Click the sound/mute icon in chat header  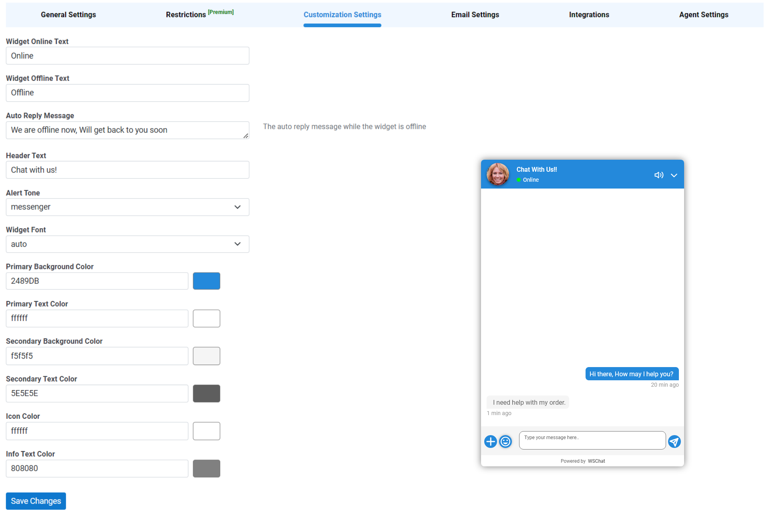(x=658, y=175)
